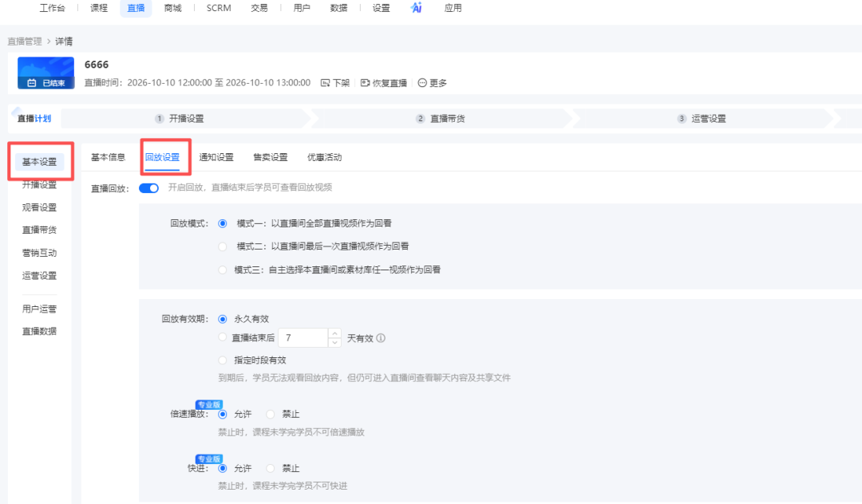Viewport: 862px width, 504px height.
Task: Open the 商城 top menu
Action: (172, 8)
